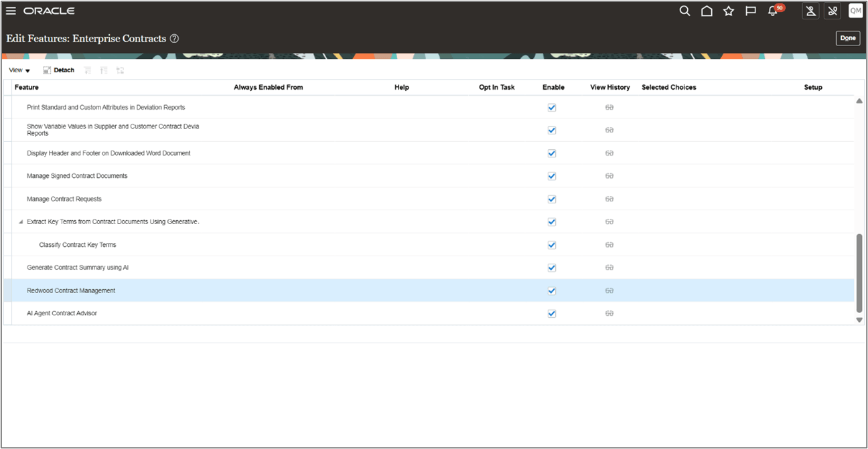Click the Search (magnifying glass) icon

[x=684, y=11]
